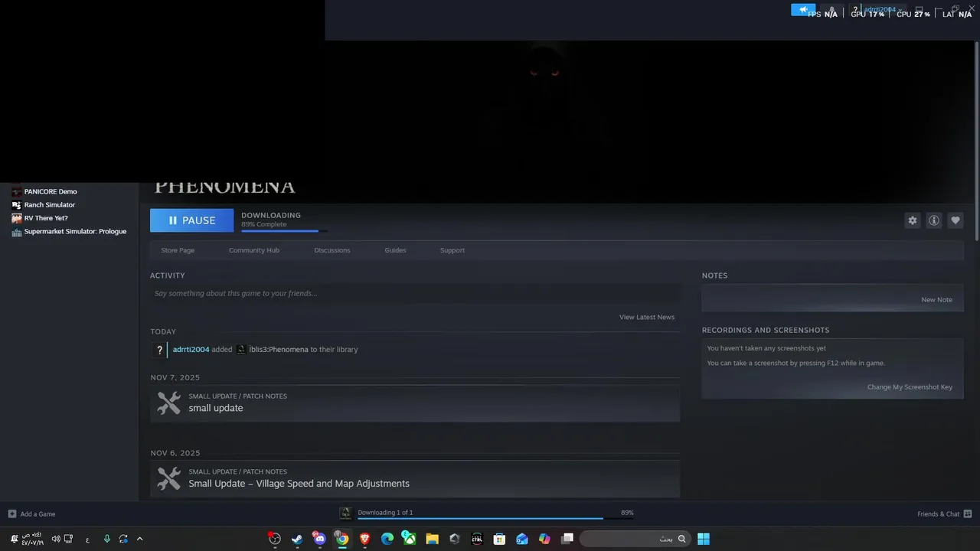Click downloading game thumbnail in bottom bar
This screenshot has width=980, height=551.
click(x=345, y=514)
